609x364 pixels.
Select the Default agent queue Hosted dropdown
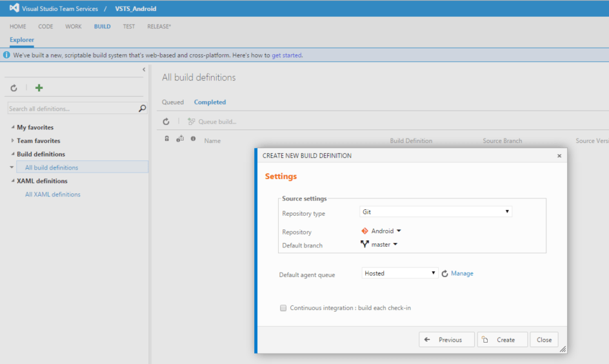point(399,273)
